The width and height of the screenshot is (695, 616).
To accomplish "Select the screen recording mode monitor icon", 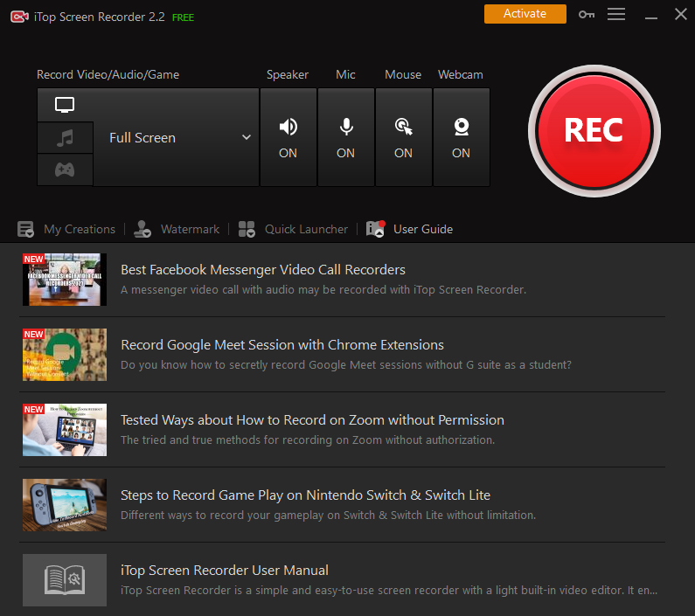I will click(65, 105).
